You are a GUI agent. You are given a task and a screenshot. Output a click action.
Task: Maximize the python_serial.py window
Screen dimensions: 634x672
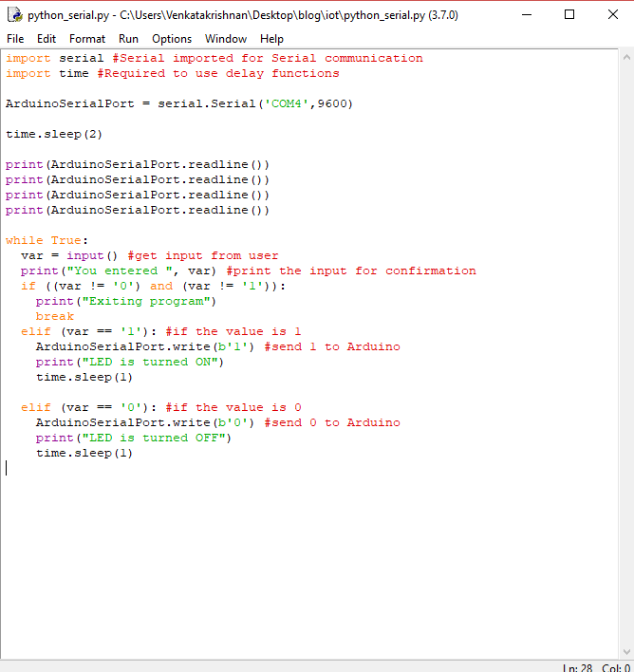click(x=569, y=14)
